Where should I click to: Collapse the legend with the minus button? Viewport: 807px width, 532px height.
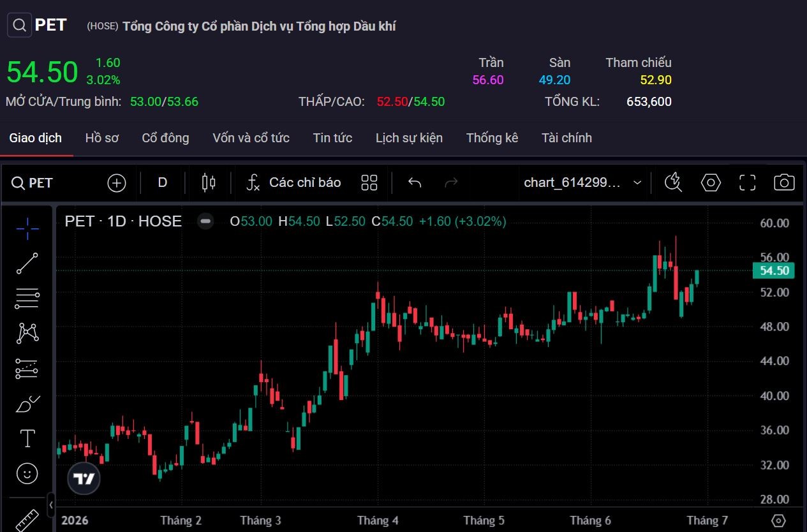pos(205,221)
